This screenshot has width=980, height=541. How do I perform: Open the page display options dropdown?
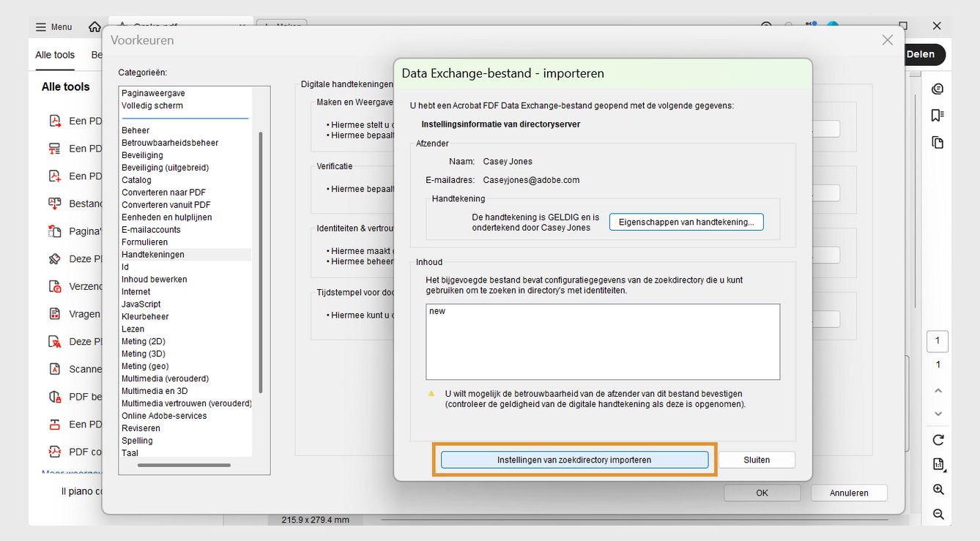coord(938,463)
